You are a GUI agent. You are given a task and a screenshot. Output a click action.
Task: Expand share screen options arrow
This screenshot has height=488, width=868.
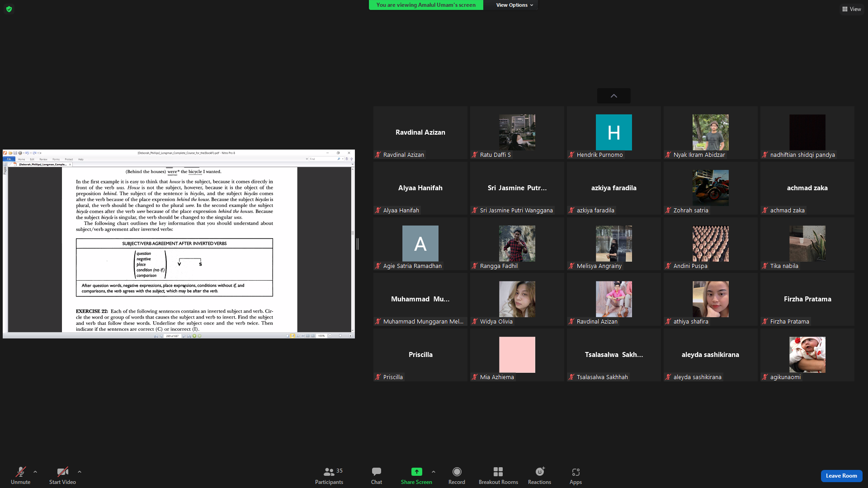pyautogui.click(x=434, y=472)
